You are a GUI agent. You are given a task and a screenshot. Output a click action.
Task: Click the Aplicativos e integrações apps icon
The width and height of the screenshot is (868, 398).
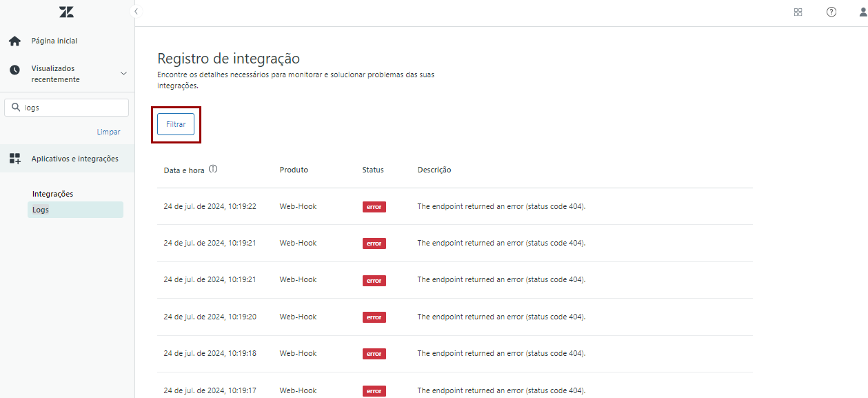[x=14, y=159]
